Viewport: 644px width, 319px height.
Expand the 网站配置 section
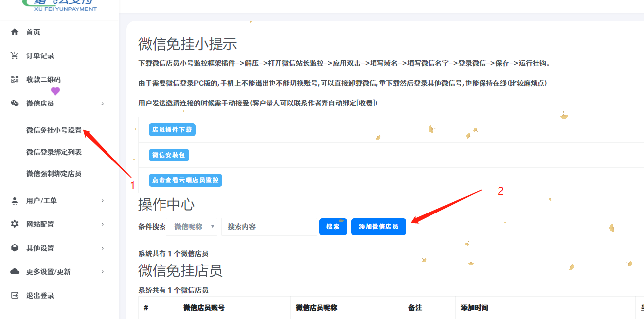point(103,224)
